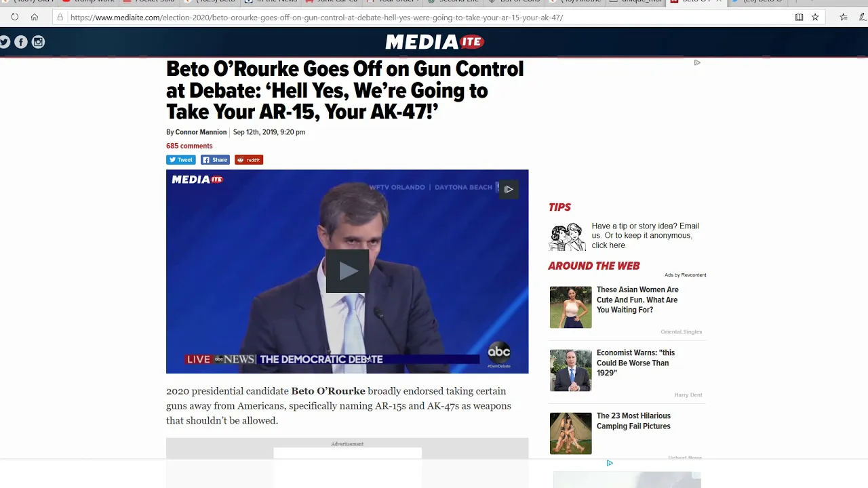The image size is (868, 488).
Task: Open Mediaite Instagram page icon
Action: [x=38, y=42]
